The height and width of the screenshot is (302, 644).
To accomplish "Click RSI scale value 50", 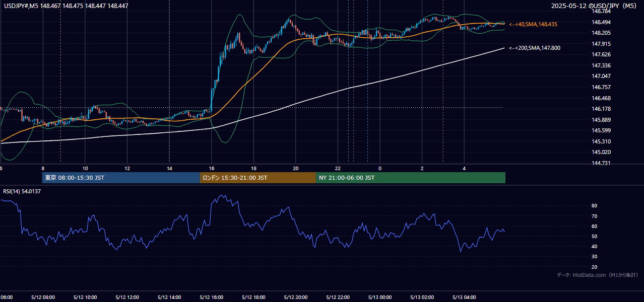I will click(x=595, y=236).
